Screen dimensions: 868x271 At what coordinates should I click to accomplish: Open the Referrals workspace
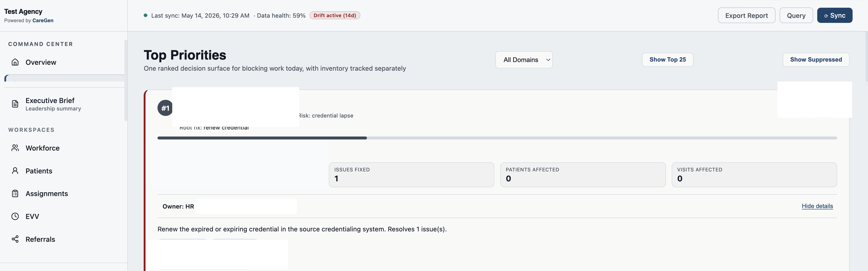(64, 239)
